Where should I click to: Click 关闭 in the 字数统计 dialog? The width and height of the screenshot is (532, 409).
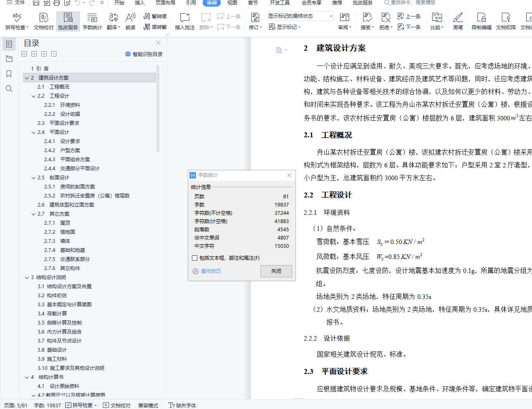[276, 271]
